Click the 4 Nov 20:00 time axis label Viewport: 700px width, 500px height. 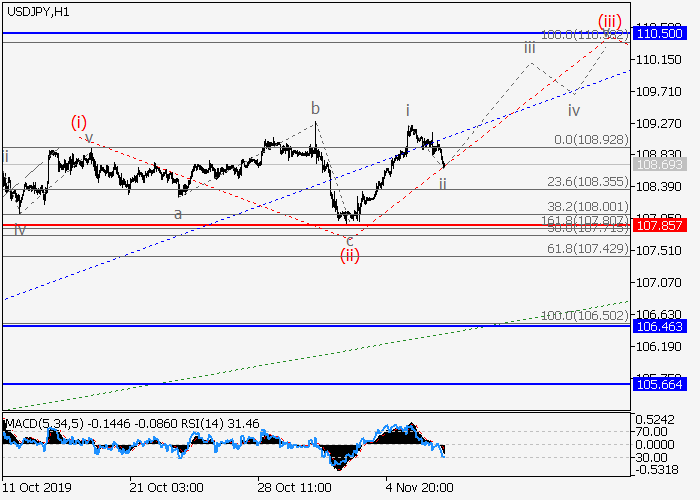tap(420, 487)
